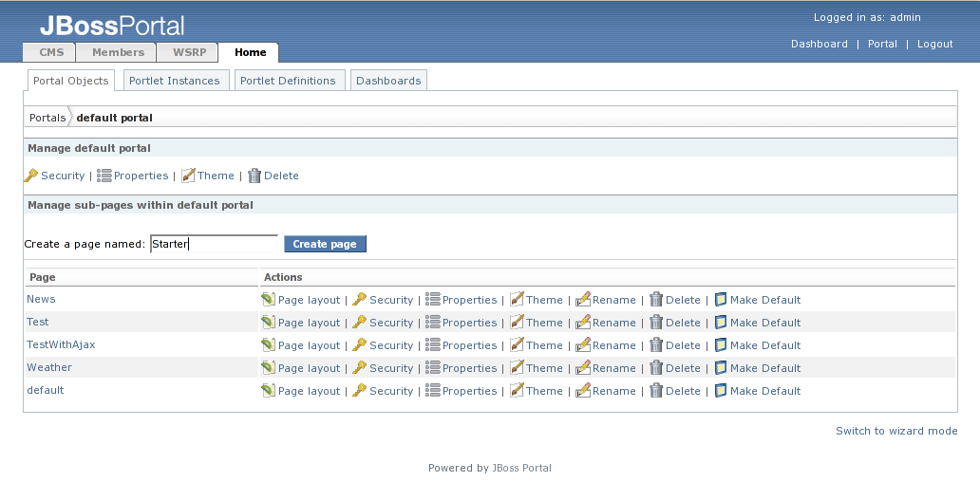980x482 pixels.
Task: Click Properties text link in default row
Action: pyautogui.click(x=469, y=391)
